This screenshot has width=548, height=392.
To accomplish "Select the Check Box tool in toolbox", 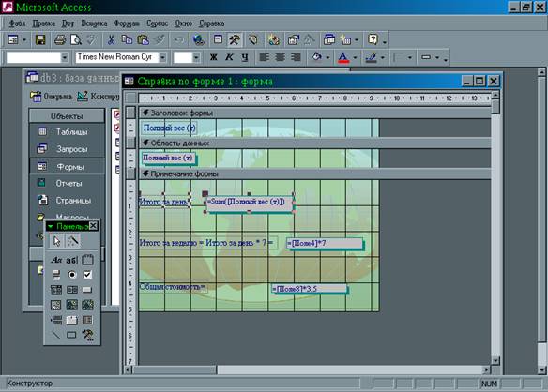I will 87,275.
